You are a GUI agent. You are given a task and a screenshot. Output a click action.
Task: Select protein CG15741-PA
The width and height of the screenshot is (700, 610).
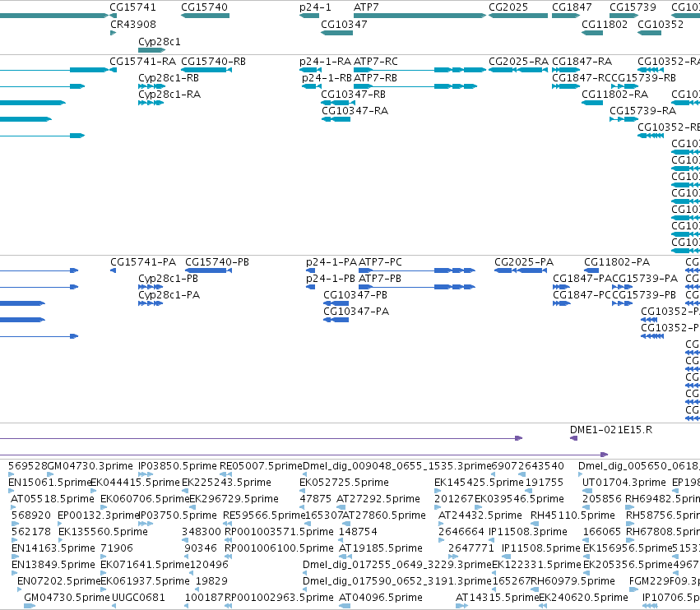click(x=143, y=262)
